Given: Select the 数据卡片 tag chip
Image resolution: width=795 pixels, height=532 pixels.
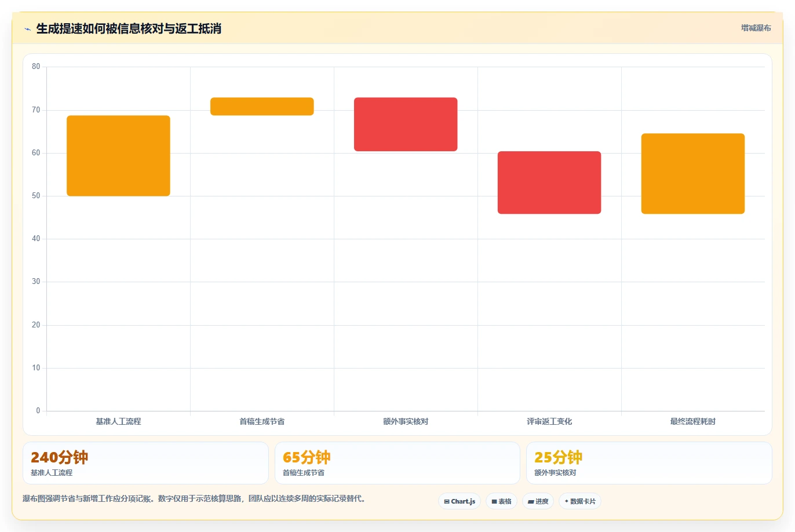Looking at the screenshot, I should point(580,501).
